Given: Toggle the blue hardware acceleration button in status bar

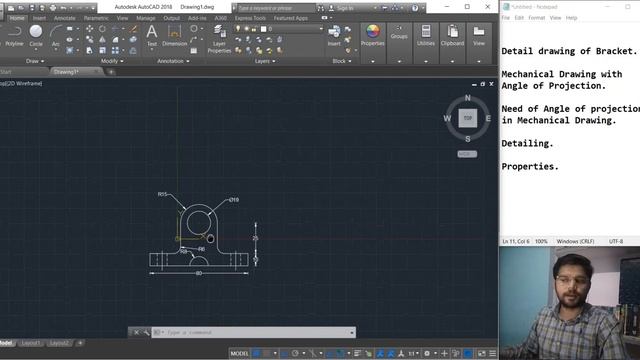Looking at the screenshot, I should coord(468,353).
